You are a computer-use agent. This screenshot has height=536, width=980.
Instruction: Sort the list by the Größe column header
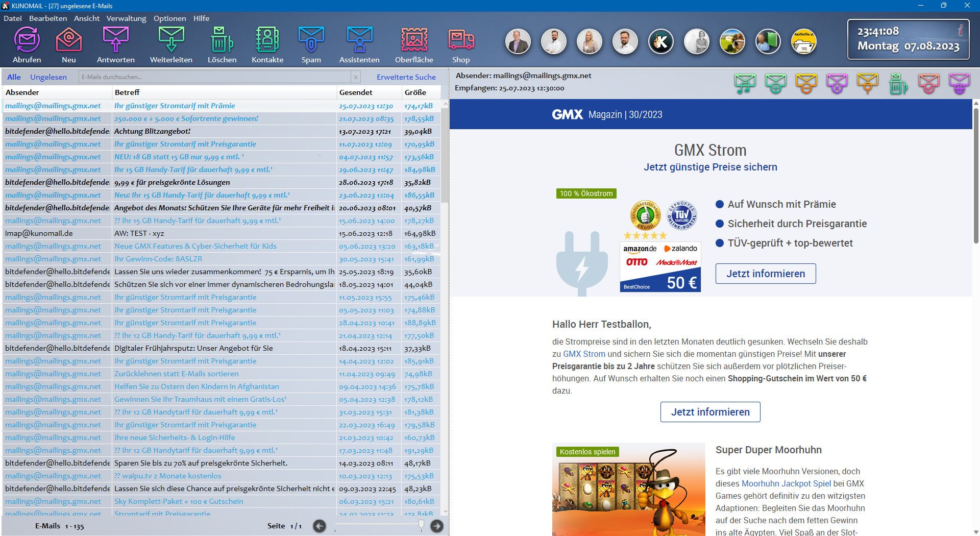[421, 92]
